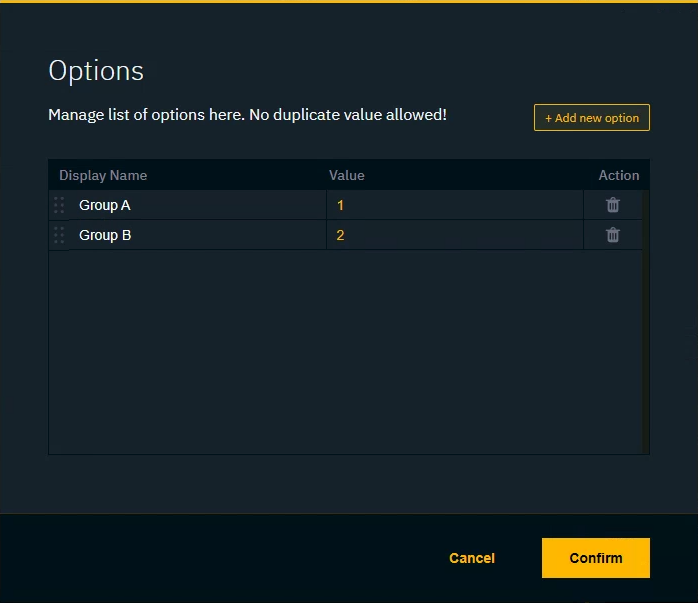698x603 pixels.
Task: Click the plus sign in Add new option
Action: (x=548, y=118)
